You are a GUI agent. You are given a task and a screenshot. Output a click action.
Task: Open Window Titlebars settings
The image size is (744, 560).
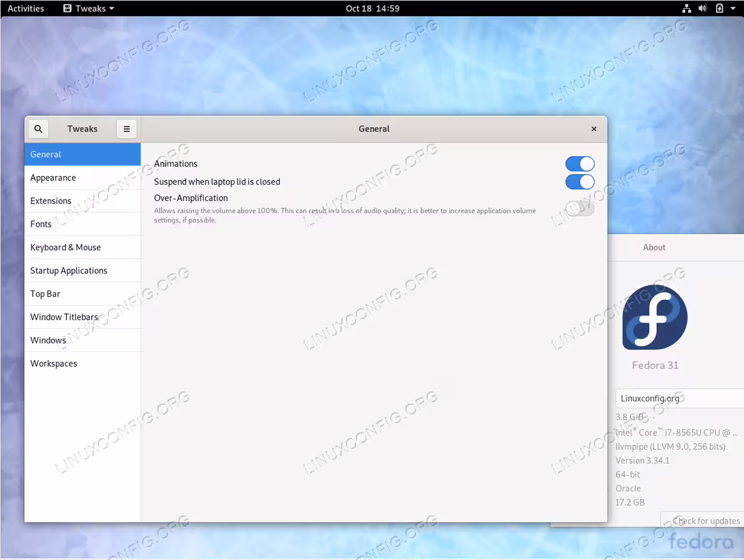click(82, 317)
